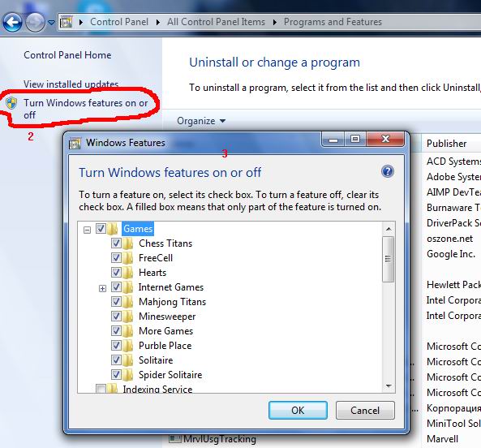Click the Control Panel icon in address bar
The height and width of the screenshot is (448, 481).
[x=66, y=22]
